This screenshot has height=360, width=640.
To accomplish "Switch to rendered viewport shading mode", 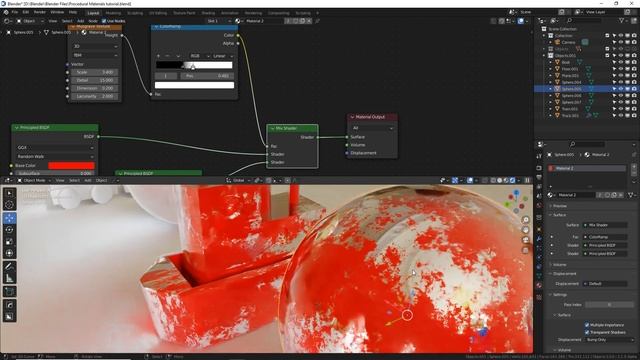I will coord(513,180).
